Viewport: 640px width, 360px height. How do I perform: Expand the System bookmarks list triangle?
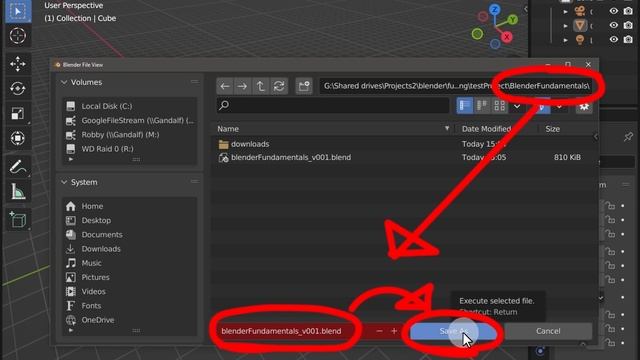[x=71, y=330]
